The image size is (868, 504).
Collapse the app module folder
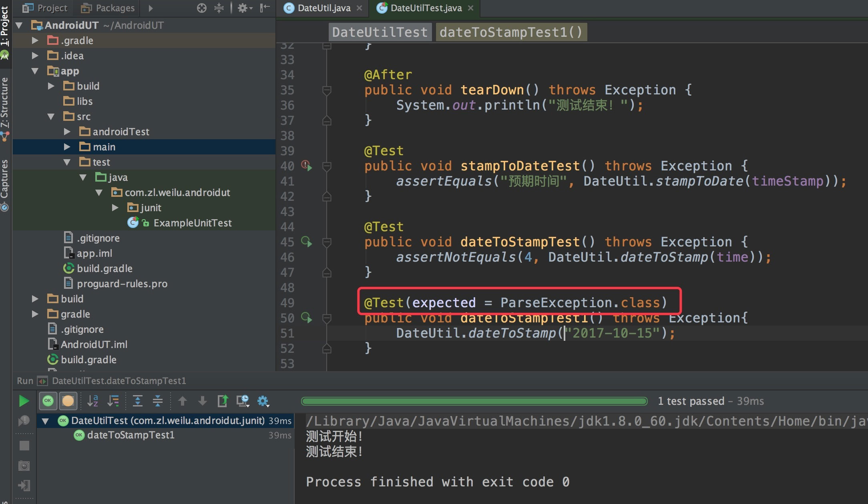click(35, 71)
